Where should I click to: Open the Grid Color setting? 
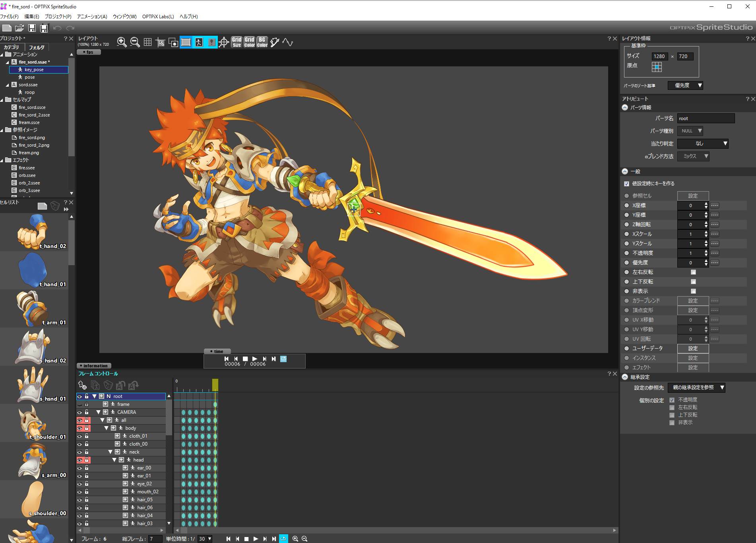point(249,42)
